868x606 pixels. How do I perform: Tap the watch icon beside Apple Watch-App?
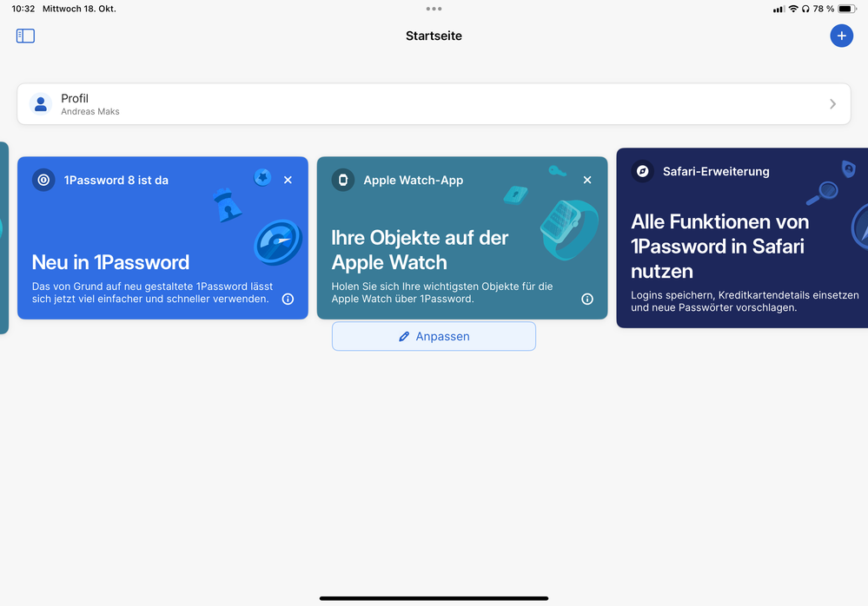[343, 180]
